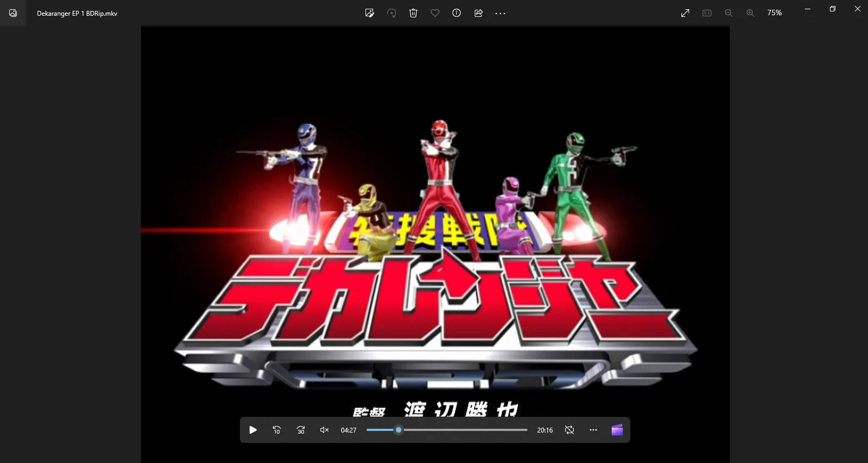Open the Photos app home icon
Screen dimensions: 868x463
point(13,13)
